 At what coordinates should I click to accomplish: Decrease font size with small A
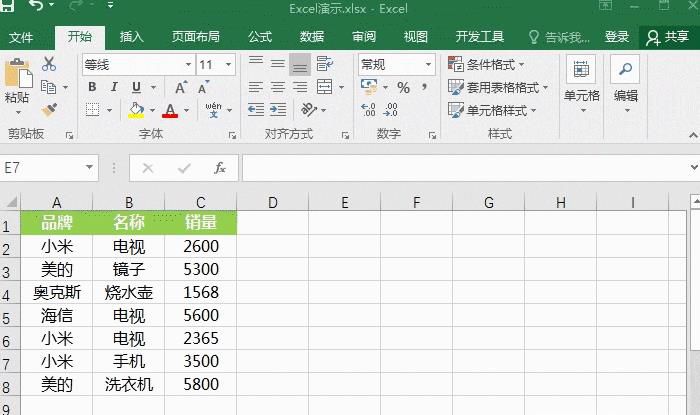[204, 87]
